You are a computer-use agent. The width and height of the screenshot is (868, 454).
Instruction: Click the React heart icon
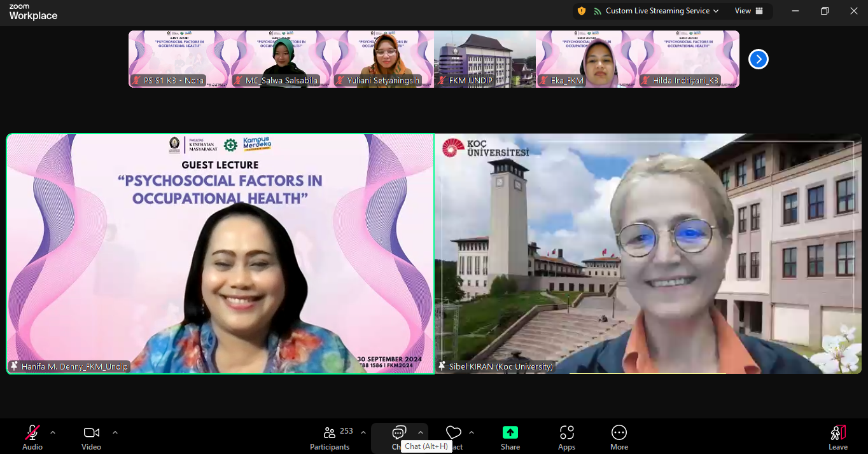(x=453, y=432)
